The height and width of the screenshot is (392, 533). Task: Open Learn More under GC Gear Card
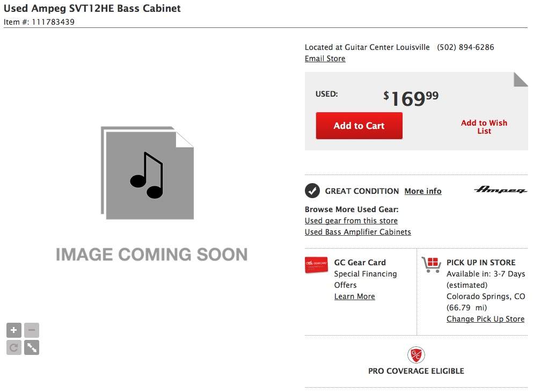pyautogui.click(x=355, y=296)
